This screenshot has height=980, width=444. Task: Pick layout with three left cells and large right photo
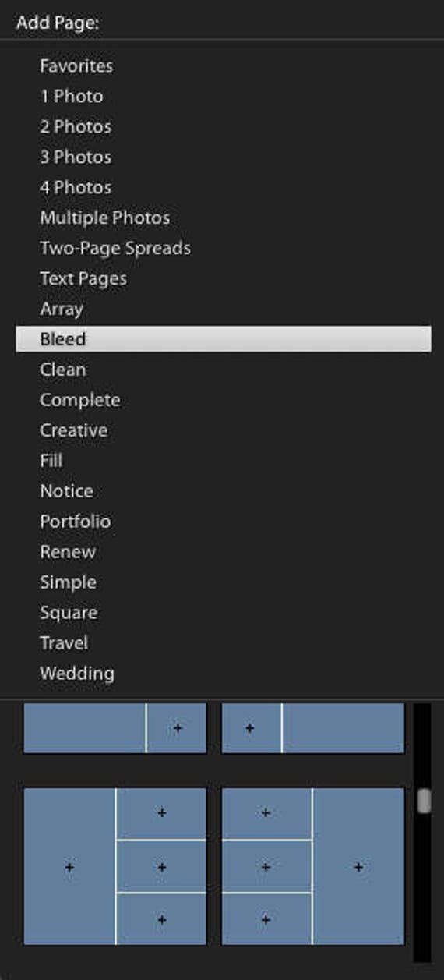313,866
